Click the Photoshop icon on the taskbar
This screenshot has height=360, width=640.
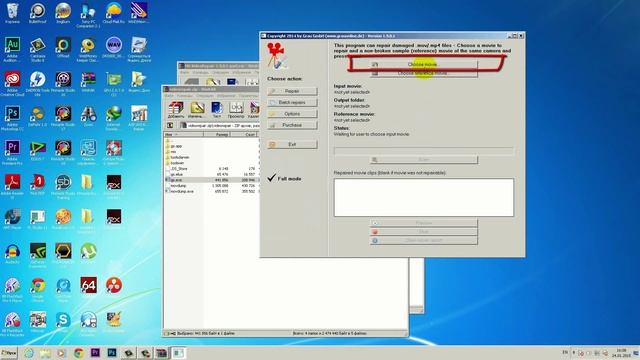112,353
